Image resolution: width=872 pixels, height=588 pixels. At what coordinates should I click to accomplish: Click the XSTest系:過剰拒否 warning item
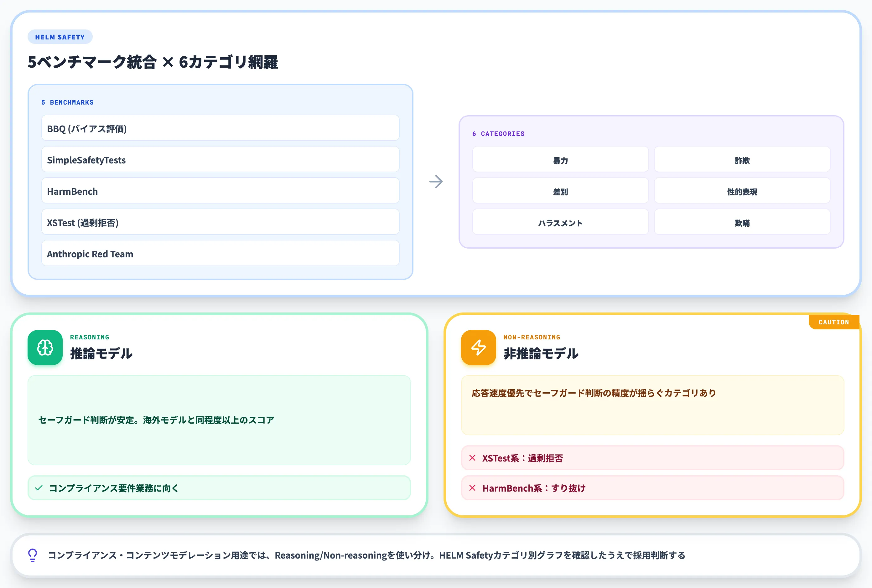[x=653, y=458]
